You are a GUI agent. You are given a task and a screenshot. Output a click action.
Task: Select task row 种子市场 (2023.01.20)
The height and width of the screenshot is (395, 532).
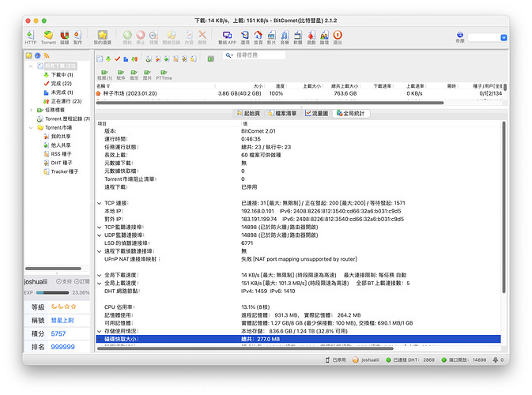pyautogui.click(x=299, y=93)
